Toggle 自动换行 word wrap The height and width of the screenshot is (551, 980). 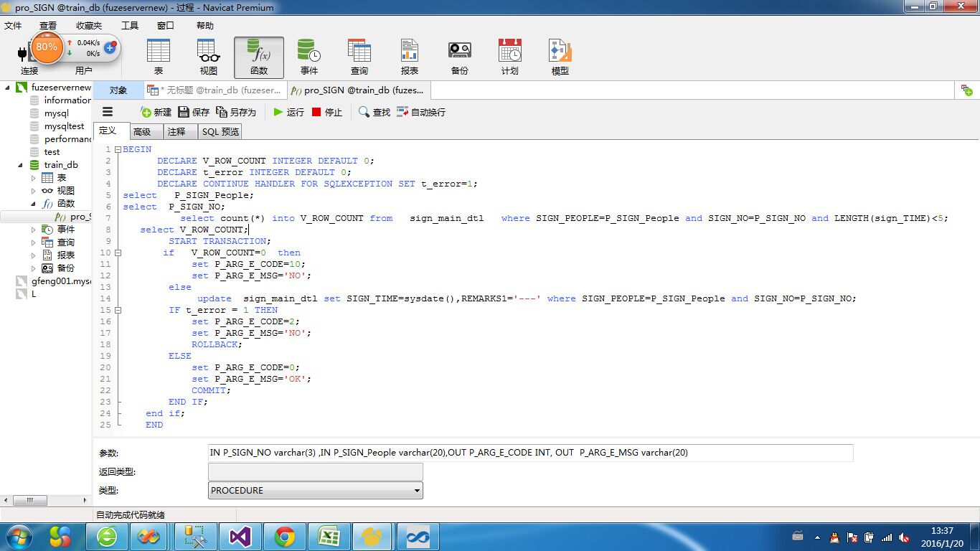421,112
